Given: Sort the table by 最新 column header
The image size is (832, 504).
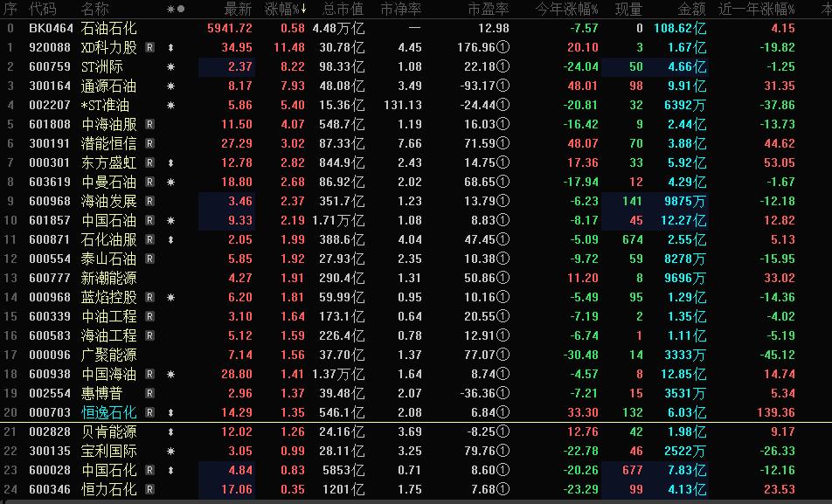Looking at the screenshot, I should (238, 9).
